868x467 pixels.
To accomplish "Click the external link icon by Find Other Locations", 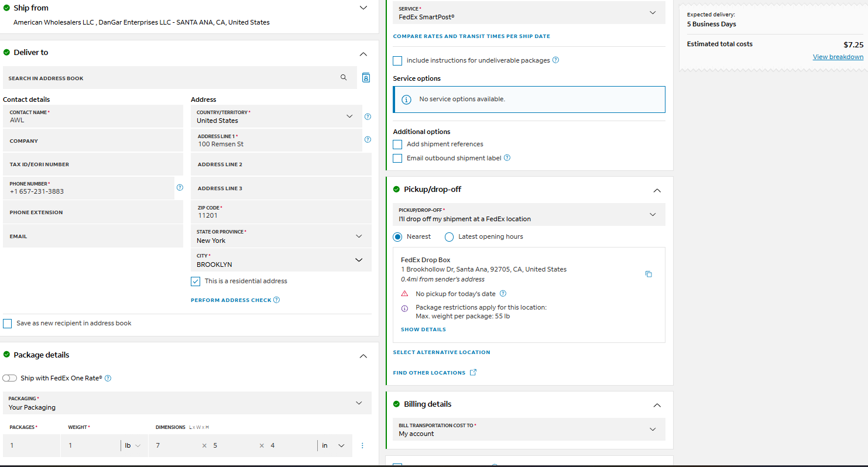I will tap(473, 372).
